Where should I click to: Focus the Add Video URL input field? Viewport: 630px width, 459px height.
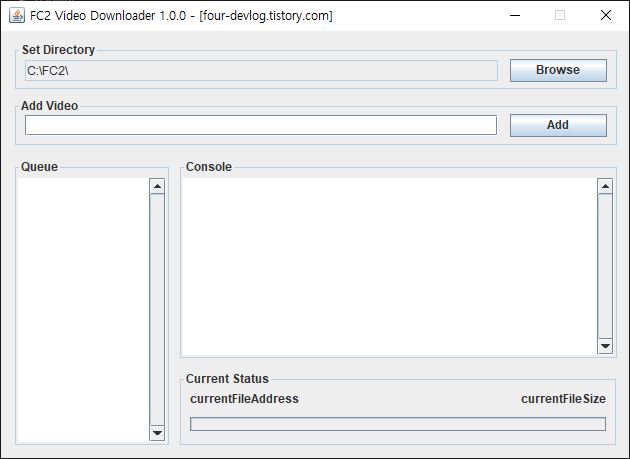(x=261, y=125)
